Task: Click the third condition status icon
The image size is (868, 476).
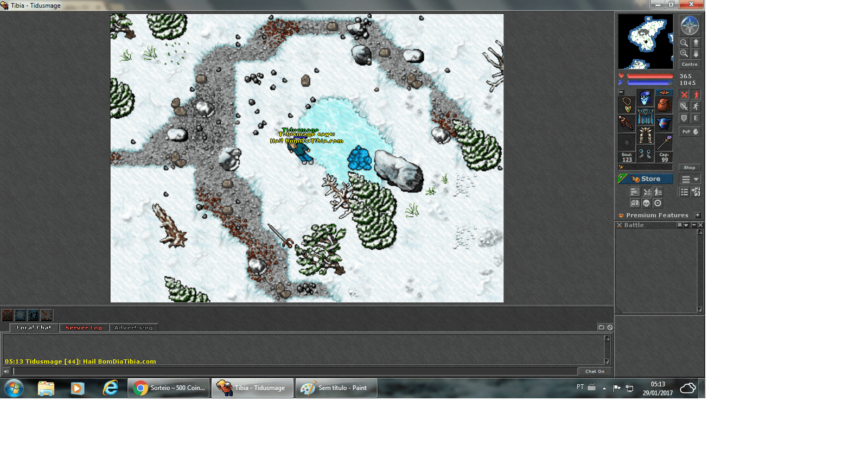Action: pyautogui.click(x=33, y=315)
